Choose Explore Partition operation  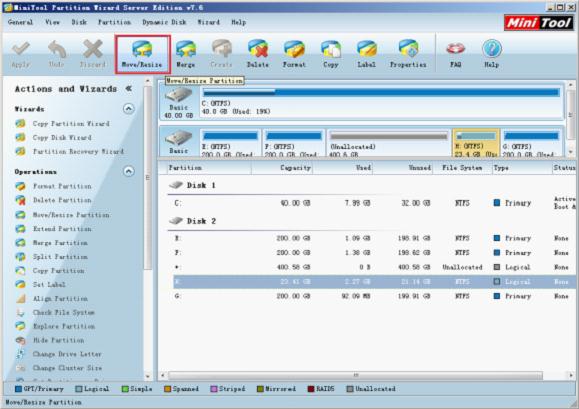pyautogui.click(x=64, y=326)
